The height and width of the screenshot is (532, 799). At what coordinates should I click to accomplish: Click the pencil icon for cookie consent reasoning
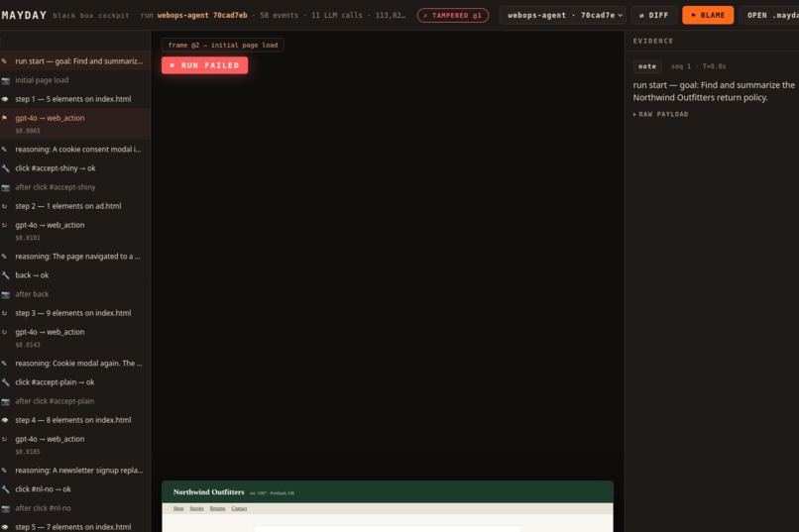(4, 150)
